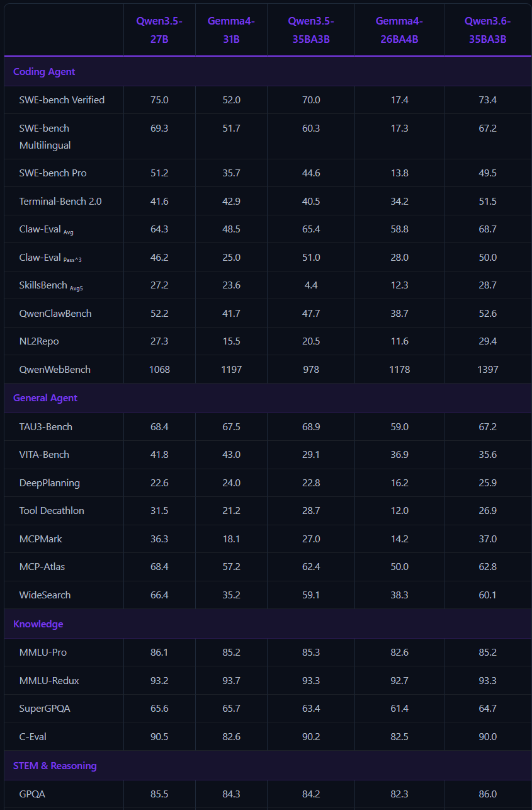Select 68.9 in the TAU3-Bench row
Screen dimensions: 532x810
tap(311, 427)
